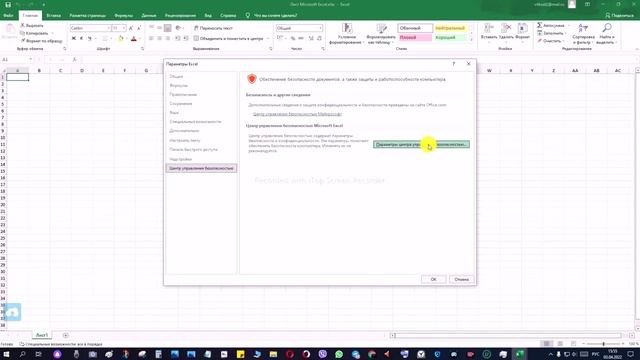Select Save category in Options list
Screen dimensions: 640x360
181,104
